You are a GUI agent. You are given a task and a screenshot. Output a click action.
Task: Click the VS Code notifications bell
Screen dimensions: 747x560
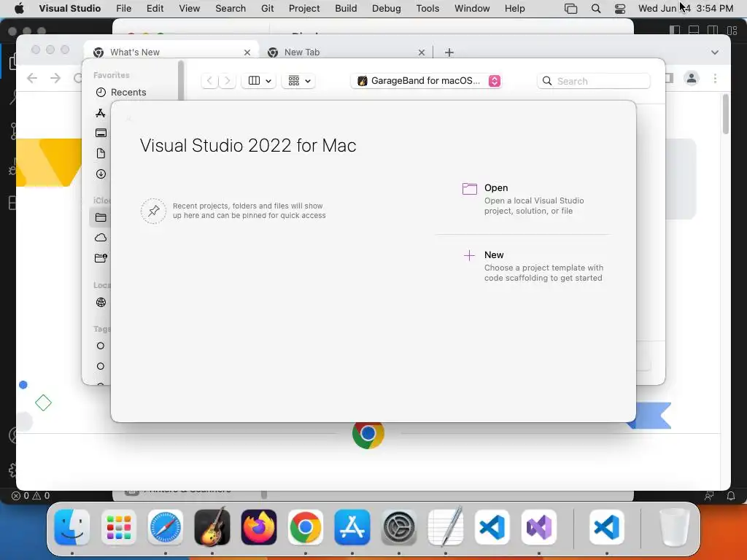point(731,496)
